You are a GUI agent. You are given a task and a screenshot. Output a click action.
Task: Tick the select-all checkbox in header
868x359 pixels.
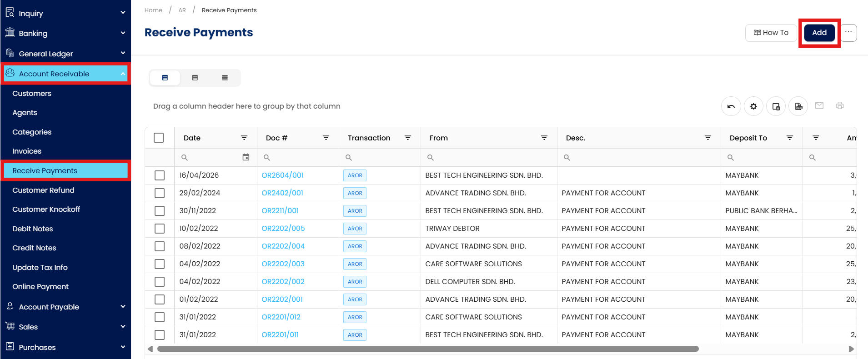point(159,138)
